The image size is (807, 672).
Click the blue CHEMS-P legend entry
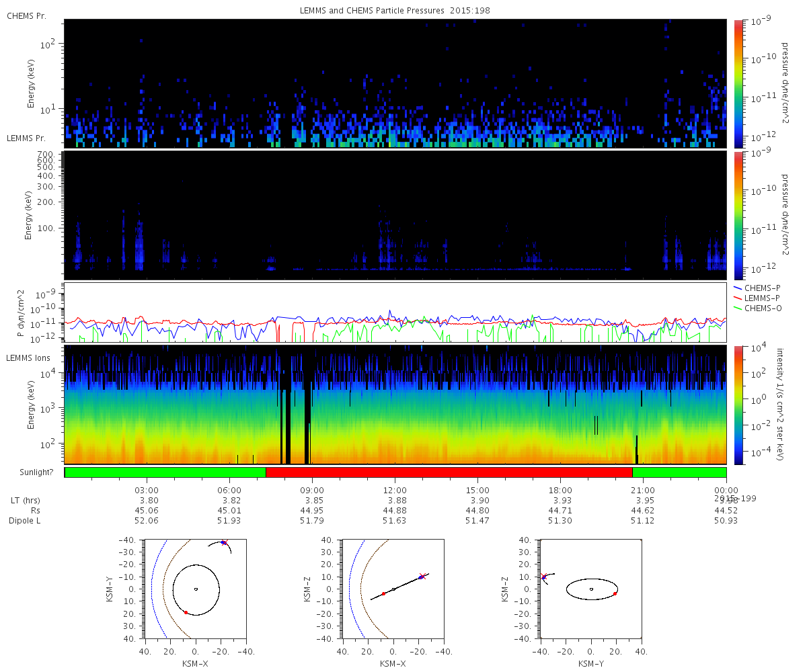point(758,288)
